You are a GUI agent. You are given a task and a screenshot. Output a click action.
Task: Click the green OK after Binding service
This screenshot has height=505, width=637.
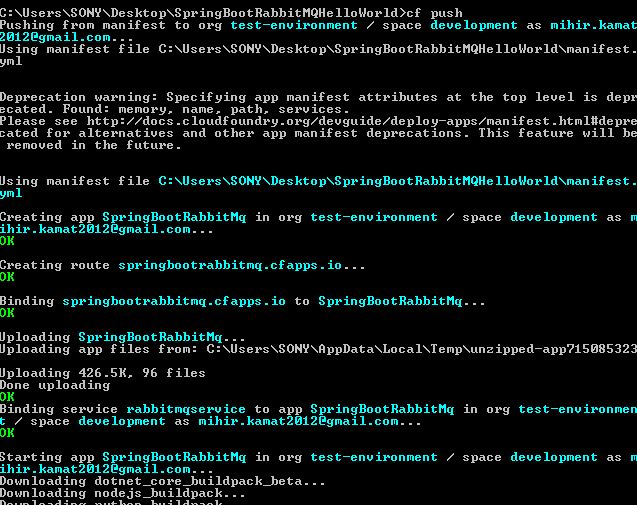[x=7, y=433]
